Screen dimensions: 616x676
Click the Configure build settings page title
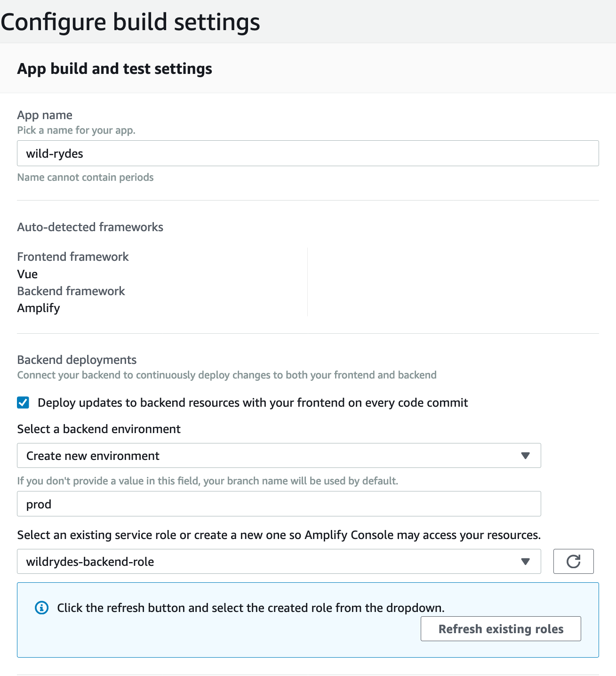click(130, 22)
